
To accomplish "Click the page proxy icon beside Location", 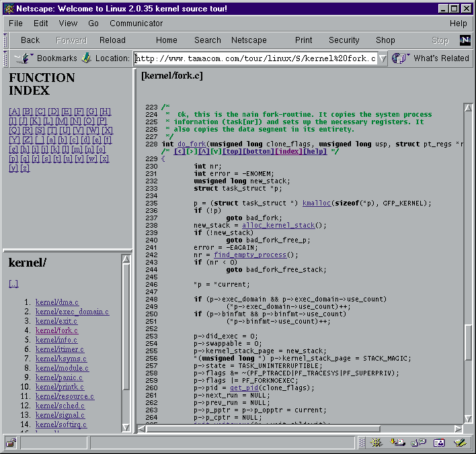I will 86,58.
